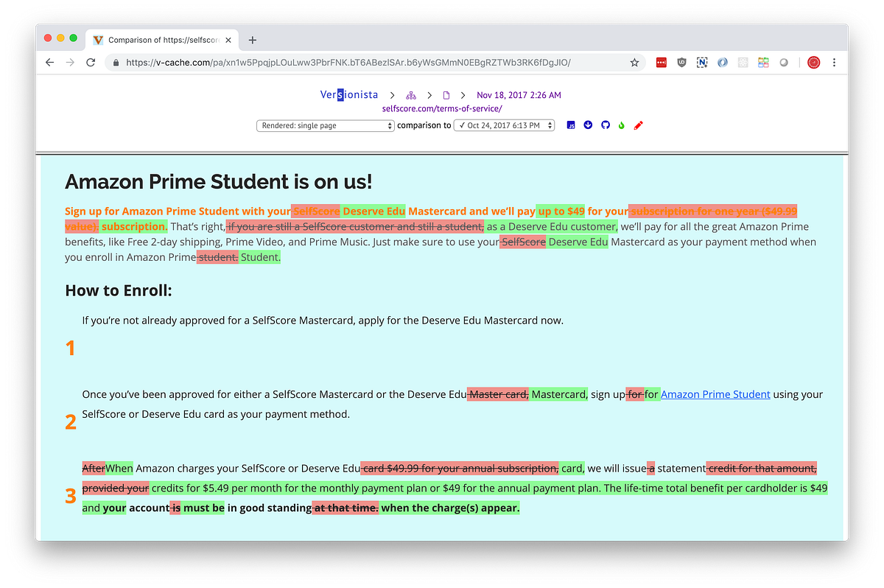This screenshot has width=884, height=588.
Task: Click the Versionista logo link
Action: click(349, 95)
